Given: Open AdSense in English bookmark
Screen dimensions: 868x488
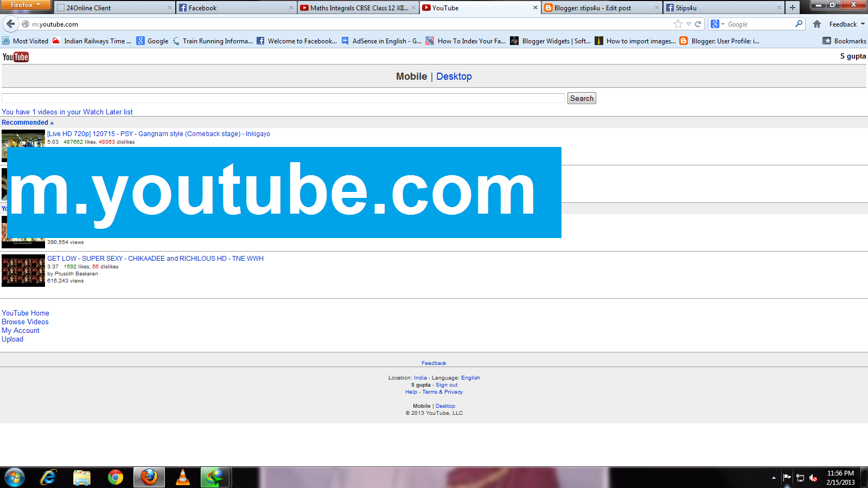Looking at the screenshot, I should click(x=381, y=41).
